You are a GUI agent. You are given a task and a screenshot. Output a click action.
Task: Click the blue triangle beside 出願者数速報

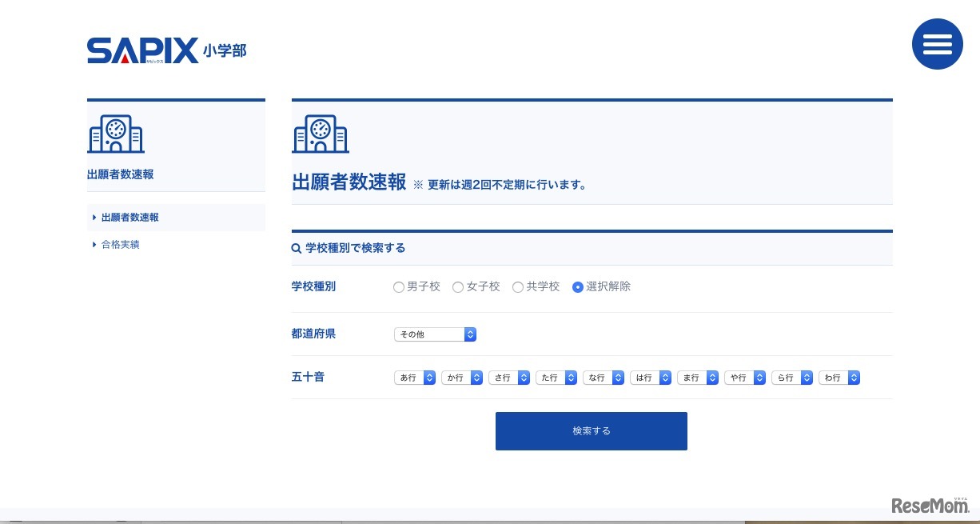point(94,217)
